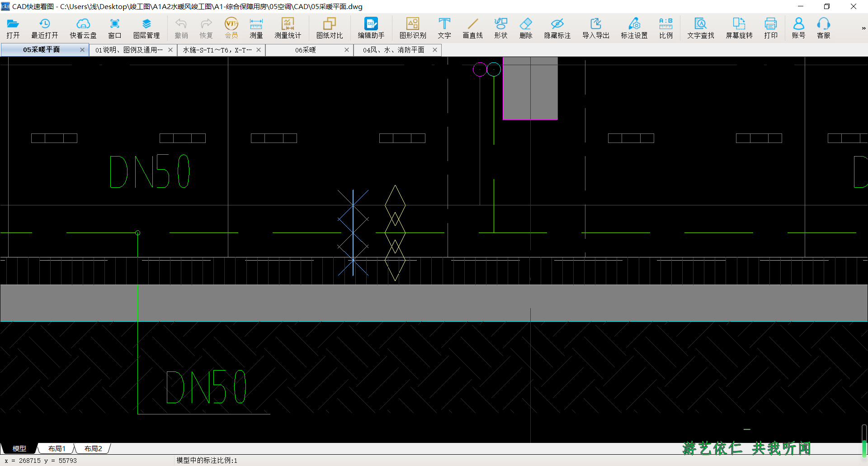This screenshot has width=868, height=466.
Task: Select the 文字 text tool
Action: [x=444, y=28]
